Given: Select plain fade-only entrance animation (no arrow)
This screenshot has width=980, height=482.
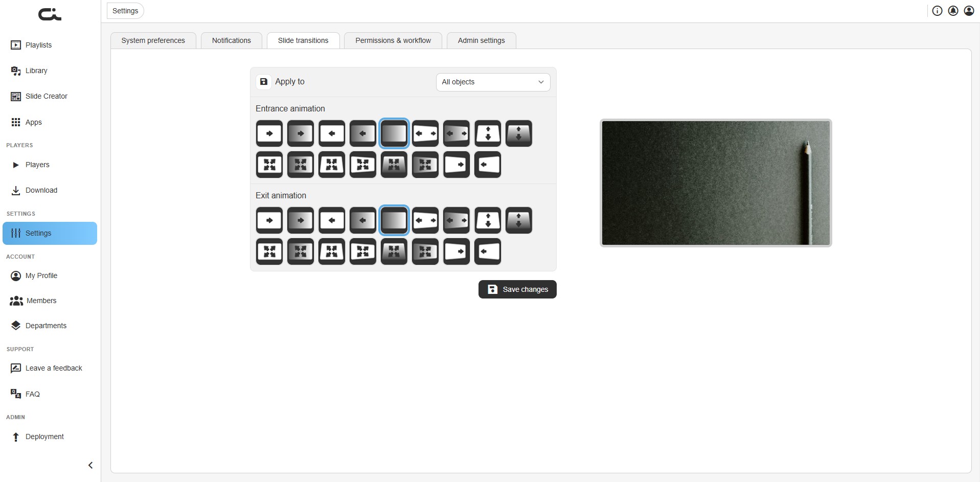Looking at the screenshot, I should coord(394,133).
